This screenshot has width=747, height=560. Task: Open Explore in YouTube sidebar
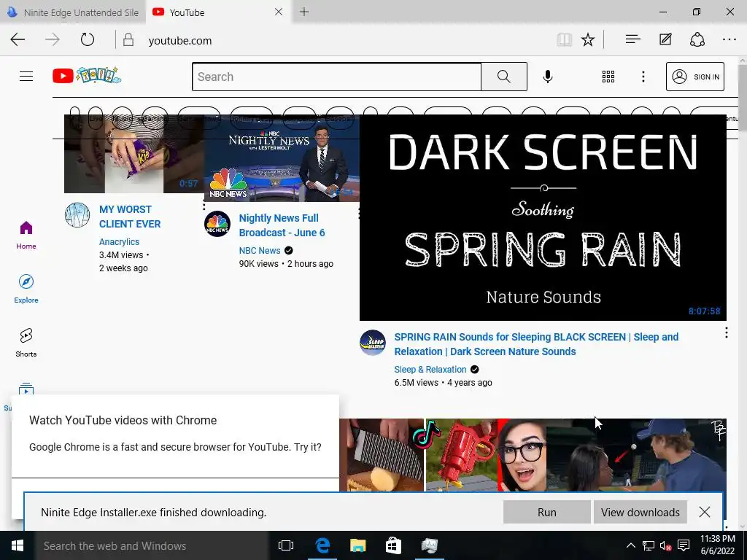point(26,289)
